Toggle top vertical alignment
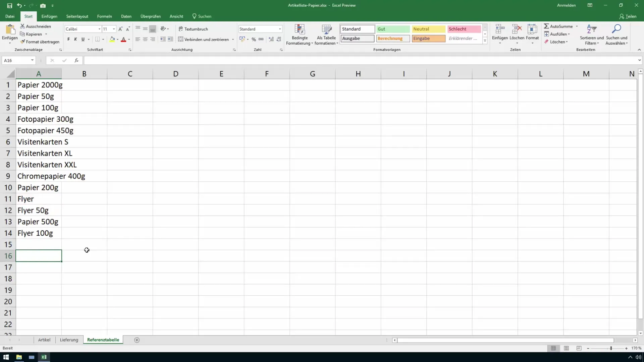 (x=138, y=29)
